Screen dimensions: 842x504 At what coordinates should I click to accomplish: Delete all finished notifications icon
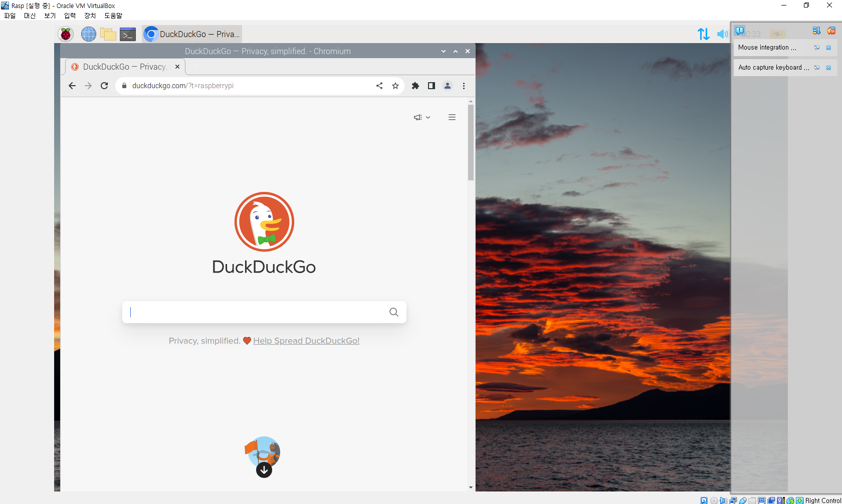pyautogui.click(x=831, y=31)
